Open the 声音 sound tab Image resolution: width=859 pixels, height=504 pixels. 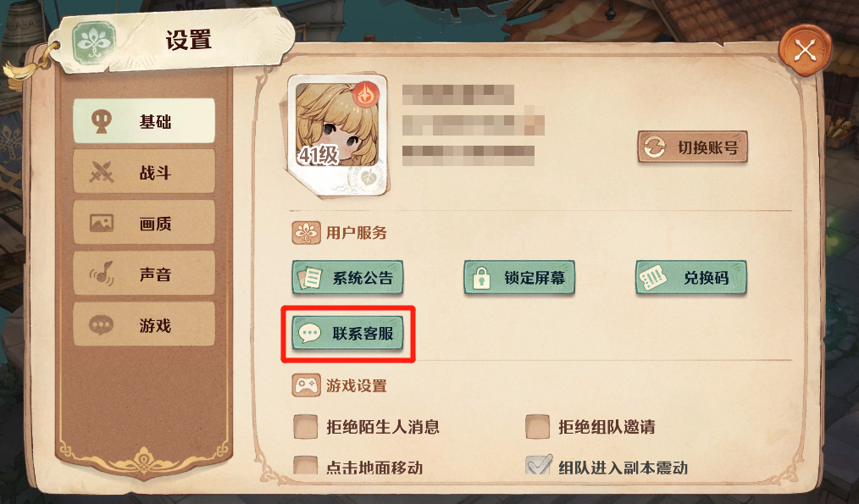[x=143, y=274]
